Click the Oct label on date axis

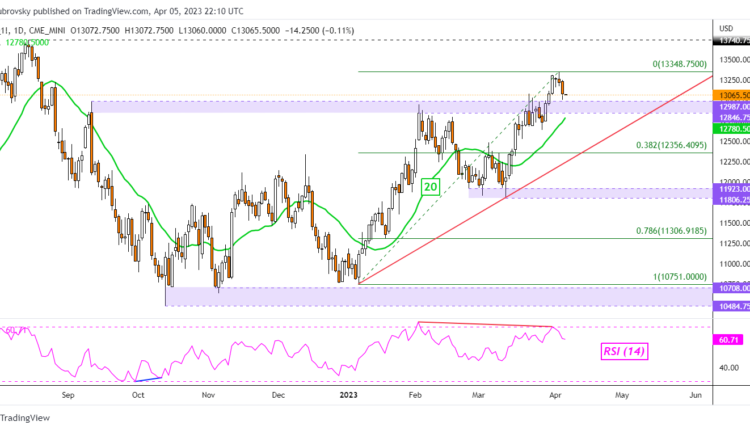coord(138,395)
